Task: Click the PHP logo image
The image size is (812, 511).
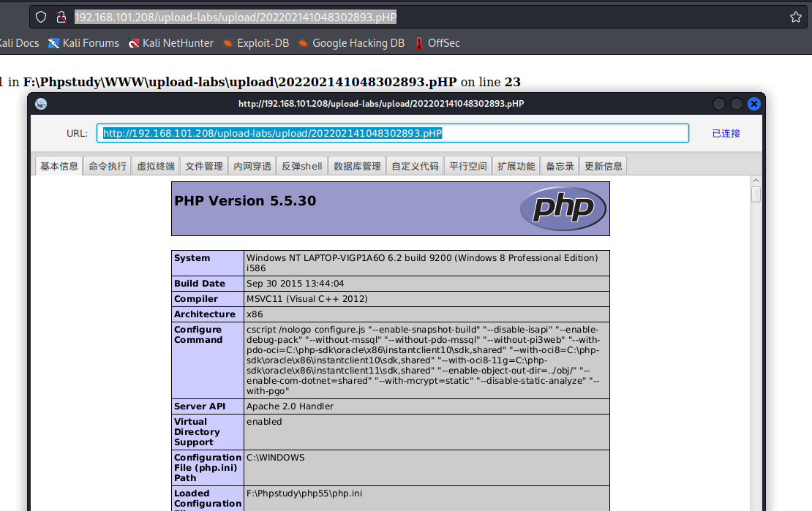Action: [x=563, y=208]
